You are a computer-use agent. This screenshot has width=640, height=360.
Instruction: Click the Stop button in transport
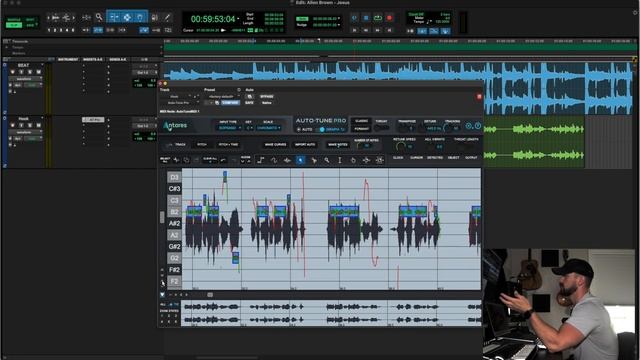point(366,18)
